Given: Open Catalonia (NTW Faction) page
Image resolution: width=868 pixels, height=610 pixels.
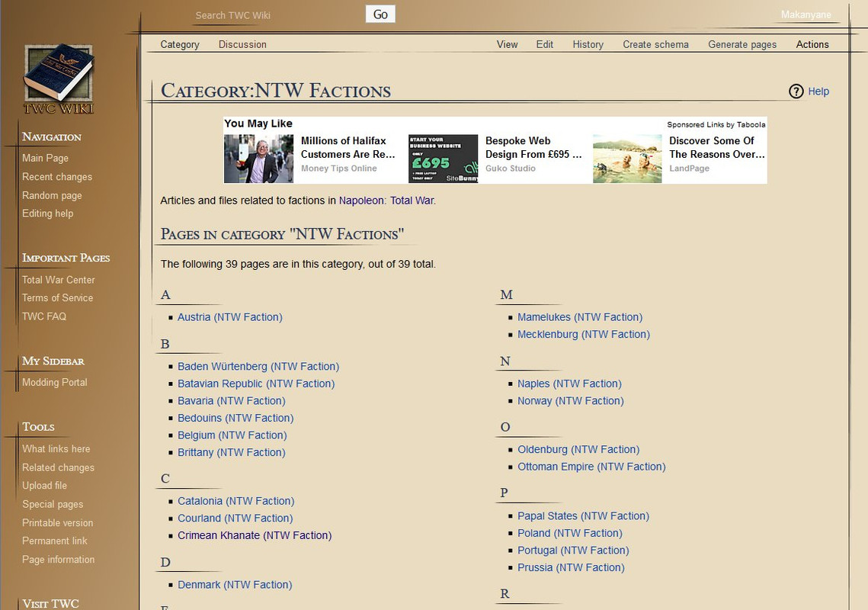Looking at the screenshot, I should pos(235,501).
